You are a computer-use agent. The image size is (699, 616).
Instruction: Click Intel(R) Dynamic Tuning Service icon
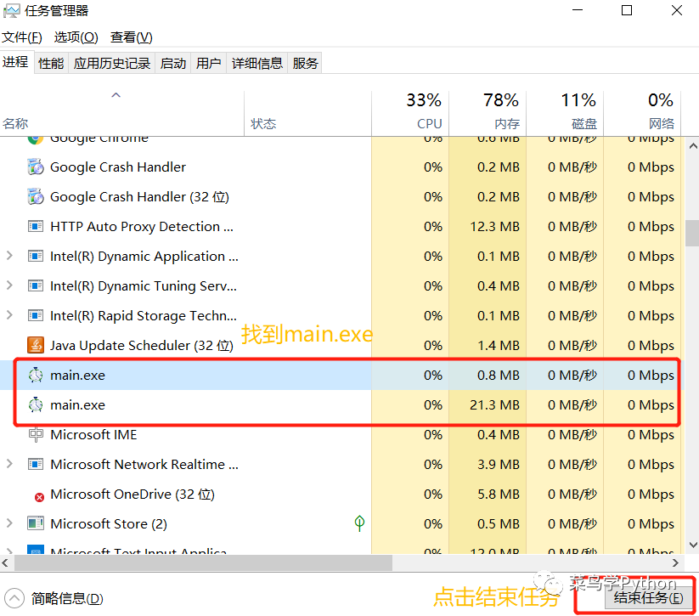pyautogui.click(x=36, y=286)
